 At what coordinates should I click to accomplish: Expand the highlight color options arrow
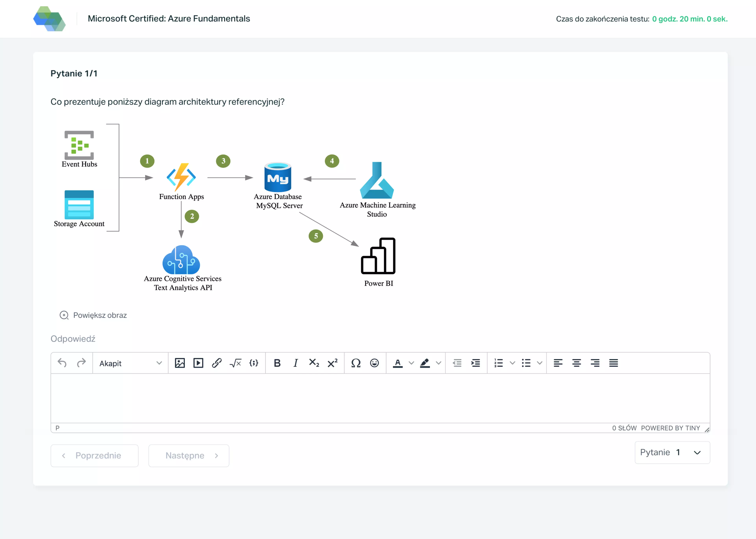(439, 363)
